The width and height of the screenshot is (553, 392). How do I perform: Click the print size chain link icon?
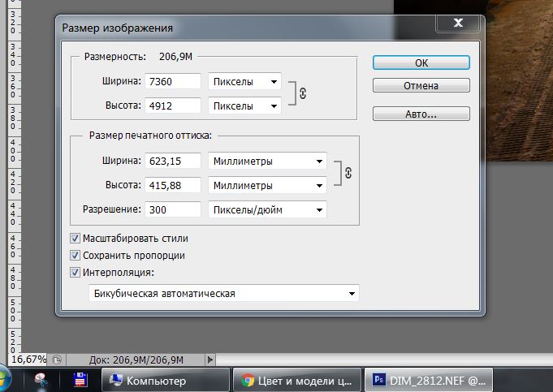348,173
